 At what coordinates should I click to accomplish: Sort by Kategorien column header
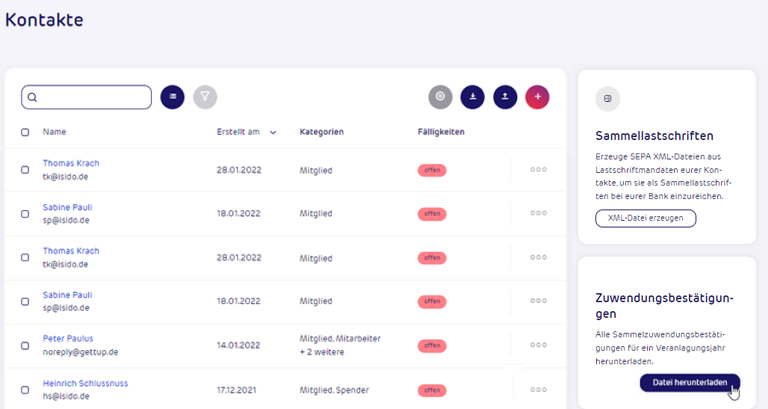[x=321, y=132]
